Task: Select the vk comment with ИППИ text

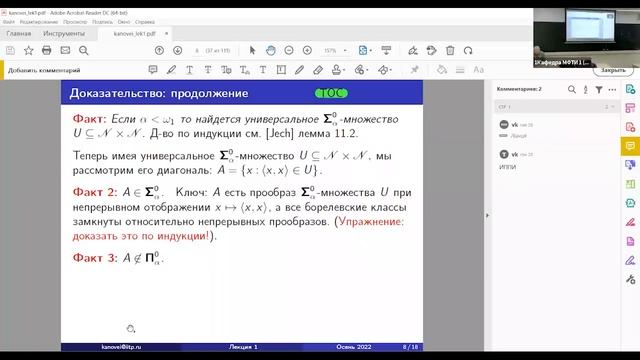Action: point(556,160)
